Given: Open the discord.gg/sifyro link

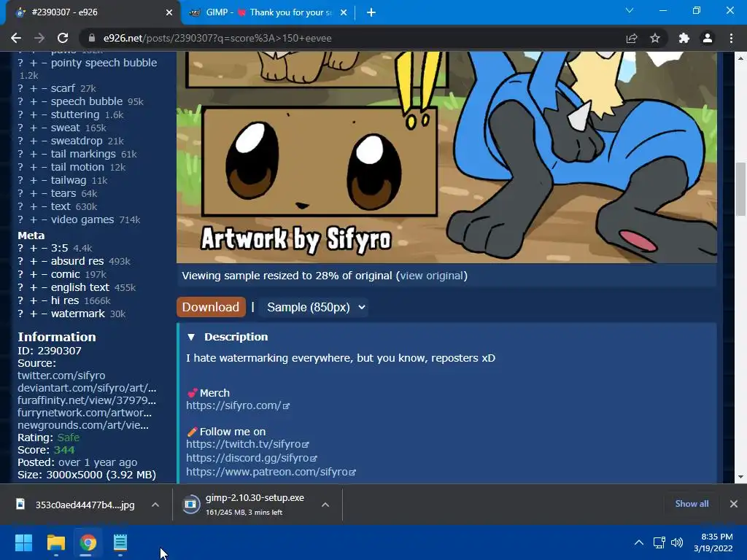Looking at the screenshot, I should [x=251, y=458].
